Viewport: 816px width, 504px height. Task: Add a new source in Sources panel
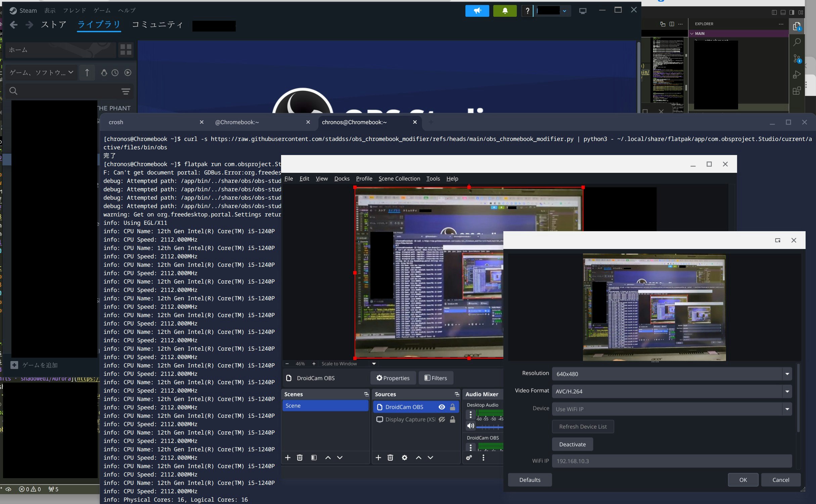pos(378,458)
